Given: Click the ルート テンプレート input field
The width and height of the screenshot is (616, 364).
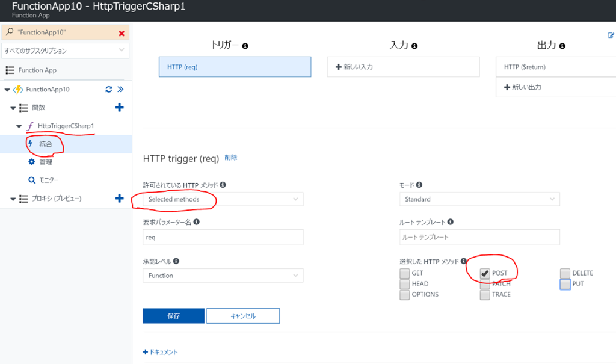Looking at the screenshot, I should click(x=479, y=238).
